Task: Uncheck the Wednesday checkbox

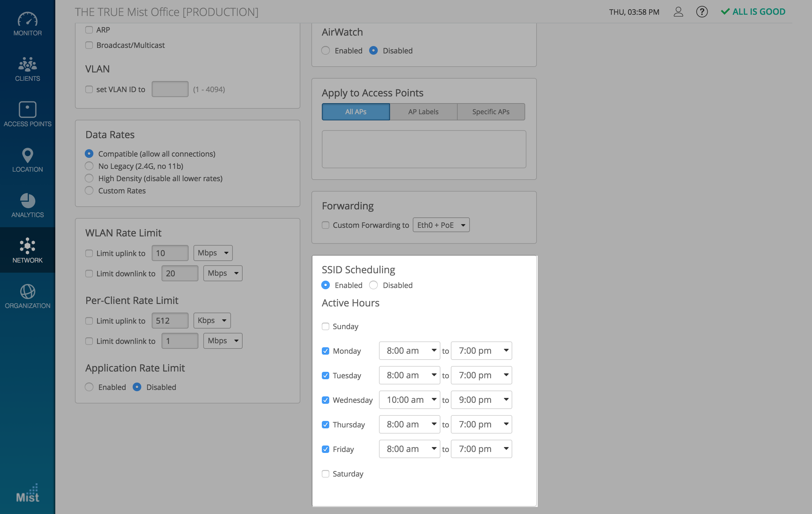Action: 326,400
